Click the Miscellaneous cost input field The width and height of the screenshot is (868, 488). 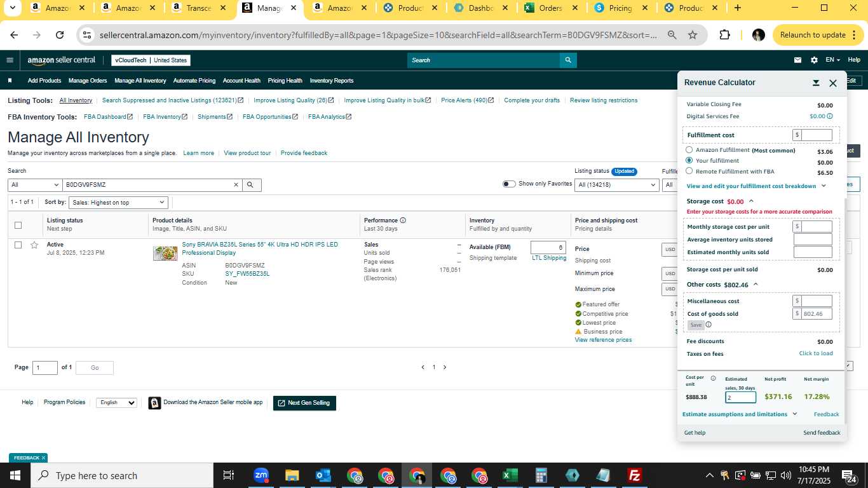817,301
